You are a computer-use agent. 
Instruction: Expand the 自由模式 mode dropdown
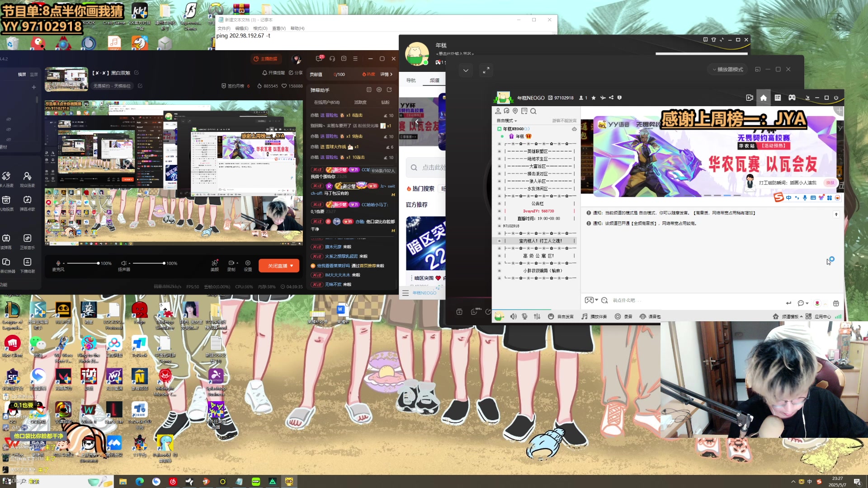pyautogui.click(x=507, y=121)
